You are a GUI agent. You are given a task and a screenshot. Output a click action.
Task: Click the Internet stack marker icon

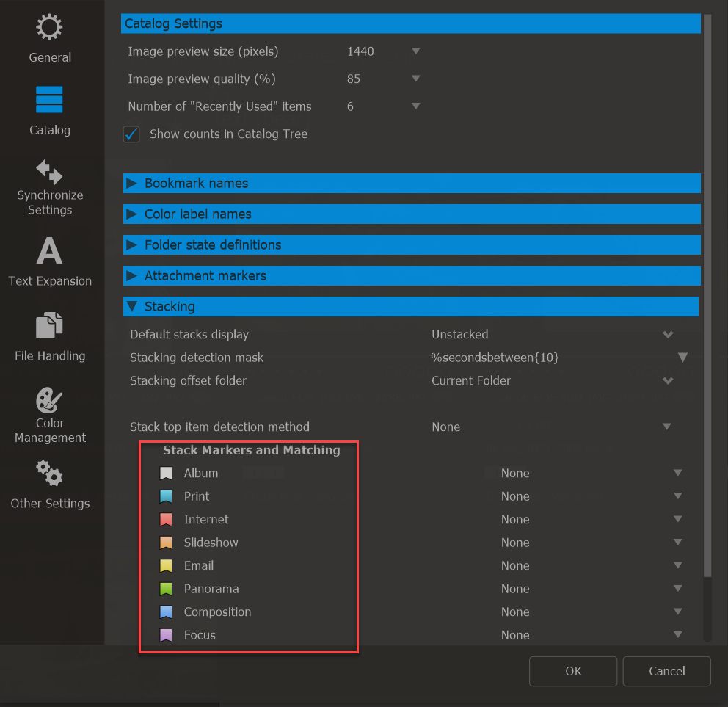coord(166,519)
